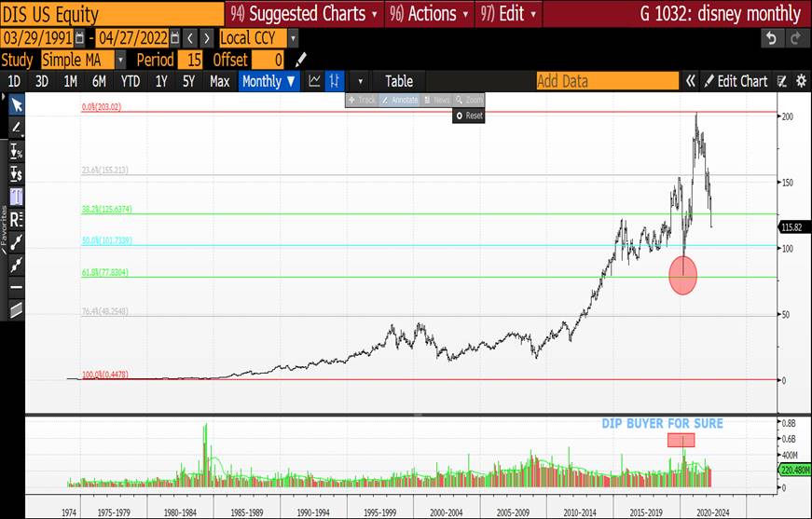
Task: Set range to 1Y
Action: tap(161, 81)
